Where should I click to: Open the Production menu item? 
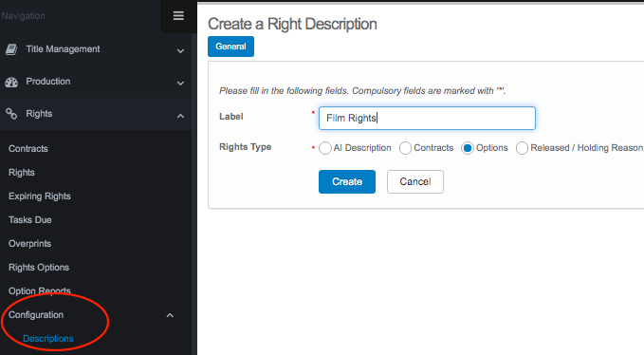tap(48, 82)
